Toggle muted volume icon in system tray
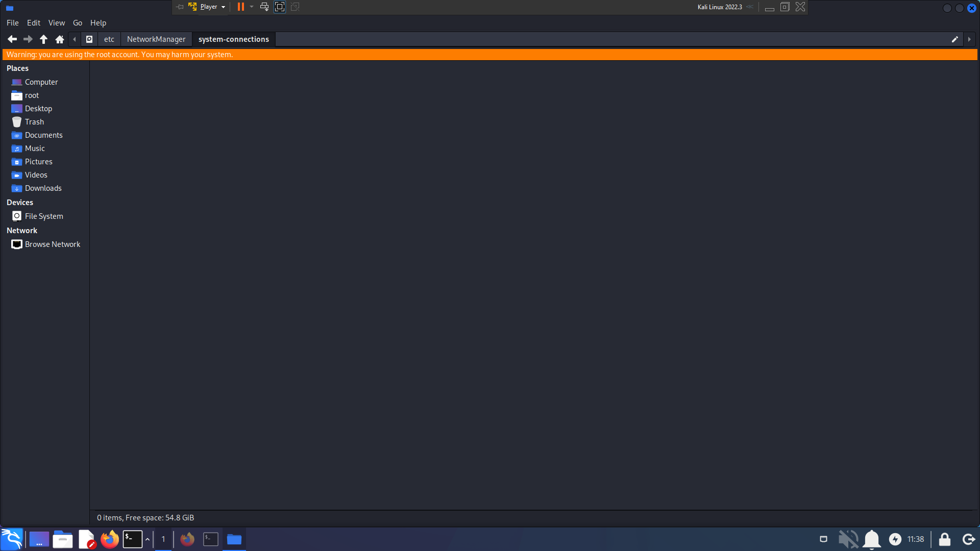The height and width of the screenshot is (551, 980). (x=848, y=539)
